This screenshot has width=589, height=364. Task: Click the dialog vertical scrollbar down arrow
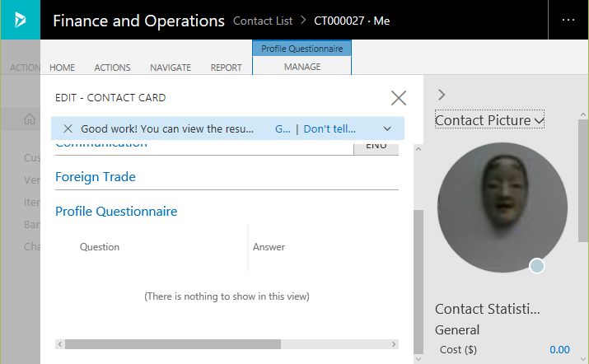418,359
